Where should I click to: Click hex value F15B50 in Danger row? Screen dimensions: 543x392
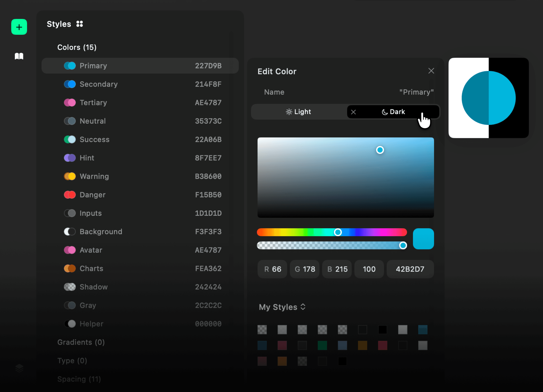click(x=208, y=194)
